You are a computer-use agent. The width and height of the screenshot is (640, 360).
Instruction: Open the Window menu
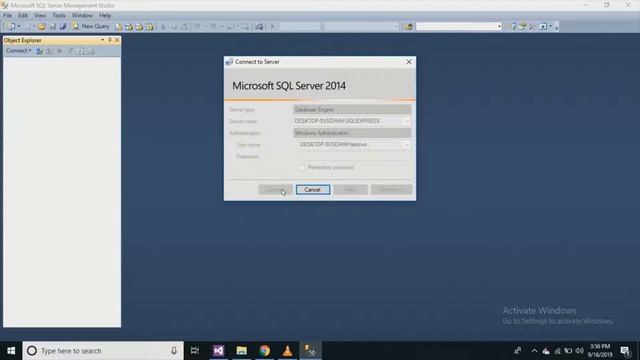click(x=82, y=16)
